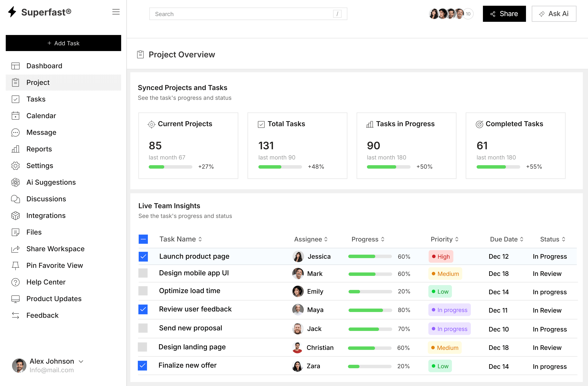Click the hamburger menu icon beside Superfast
The width and height of the screenshot is (588, 386).
point(116,12)
